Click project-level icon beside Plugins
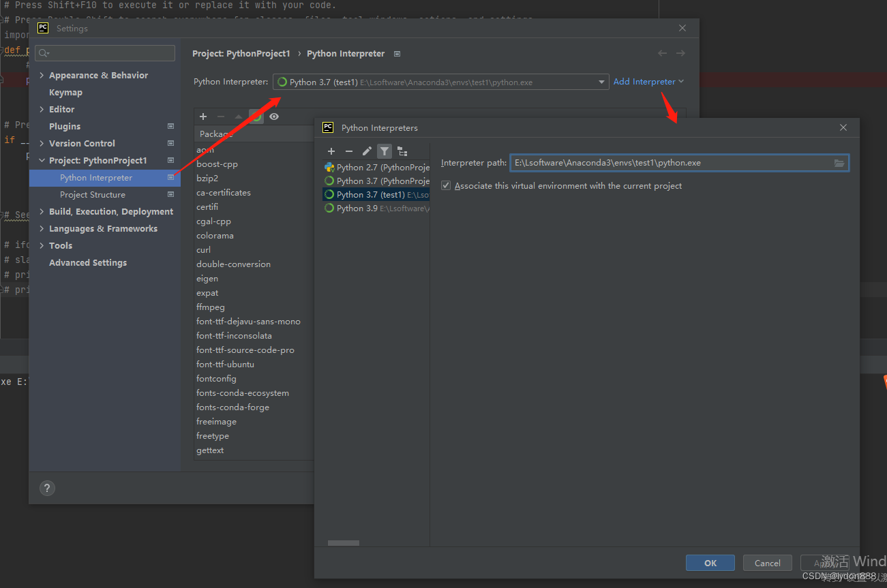The width and height of the screenshot is (887, 588). (170, 126)
